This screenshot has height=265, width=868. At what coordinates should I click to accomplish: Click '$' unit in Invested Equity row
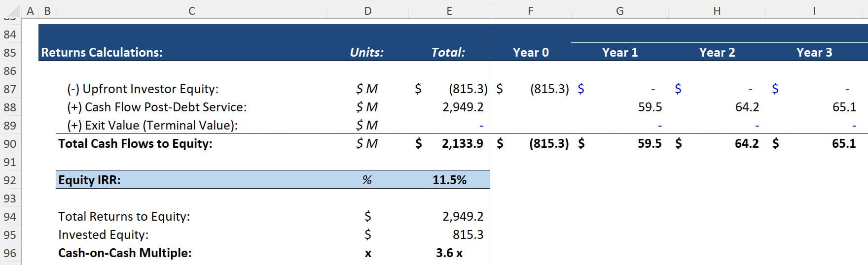click(x=367, y=235)
